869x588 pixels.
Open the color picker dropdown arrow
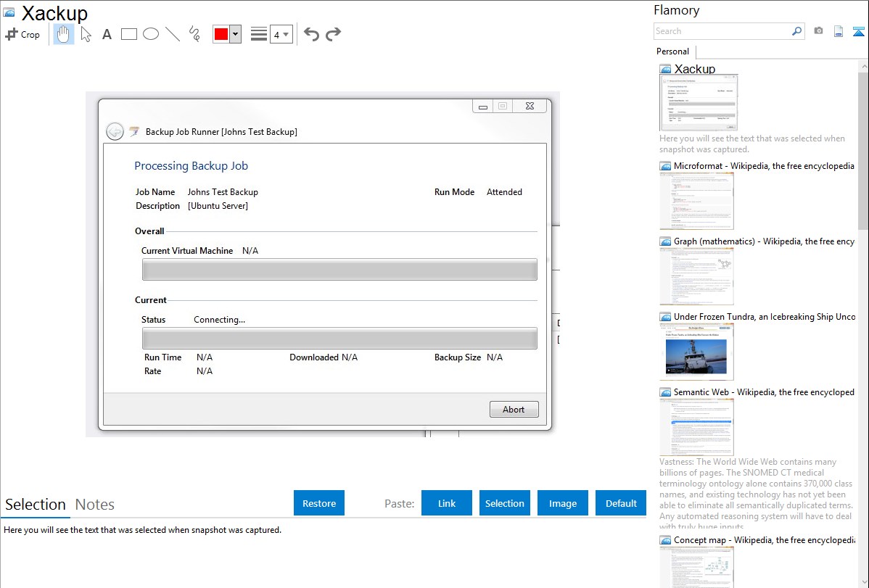[235, 34]
